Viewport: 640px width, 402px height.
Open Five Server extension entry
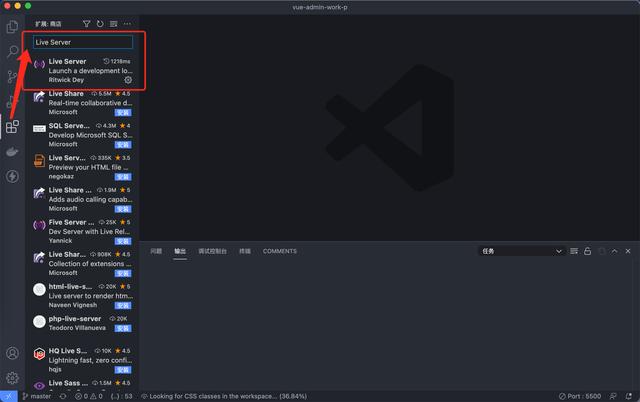[x=83, y=231]
